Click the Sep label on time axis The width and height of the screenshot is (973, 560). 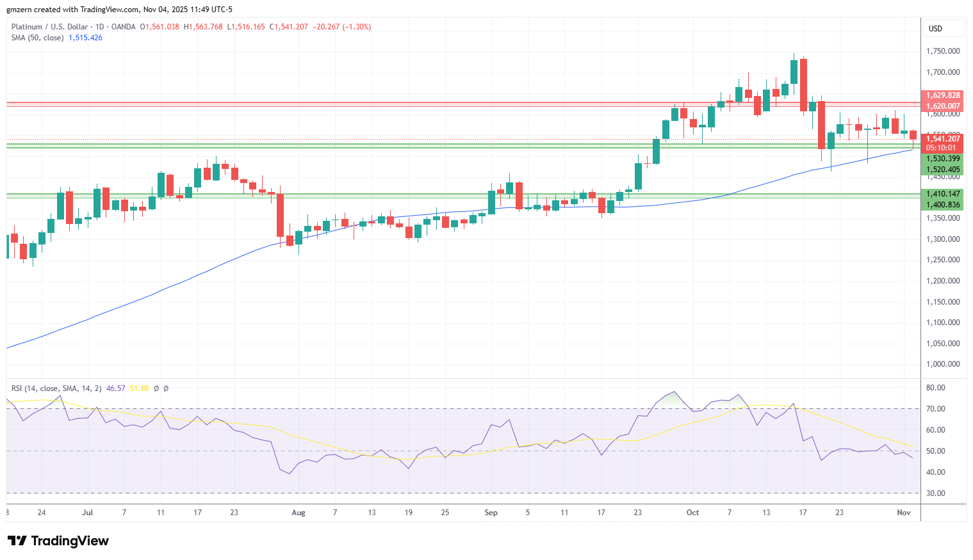(x=491, y=513)
